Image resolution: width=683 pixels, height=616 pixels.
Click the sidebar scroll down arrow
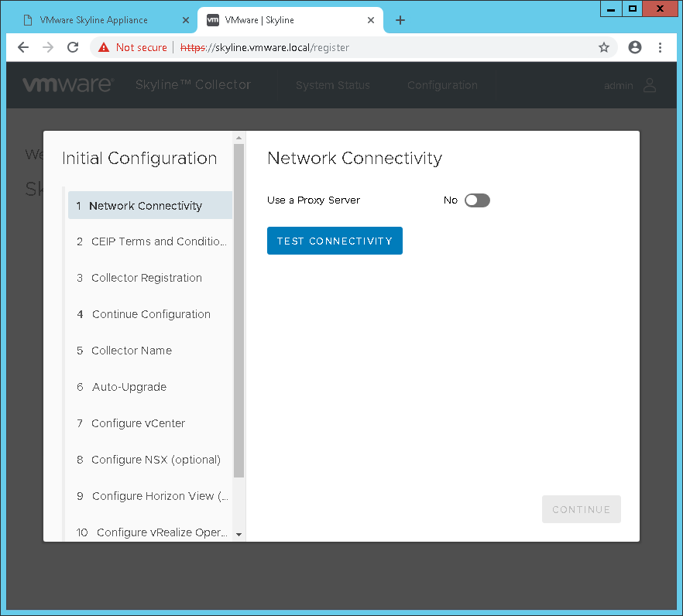coord(239,535)
